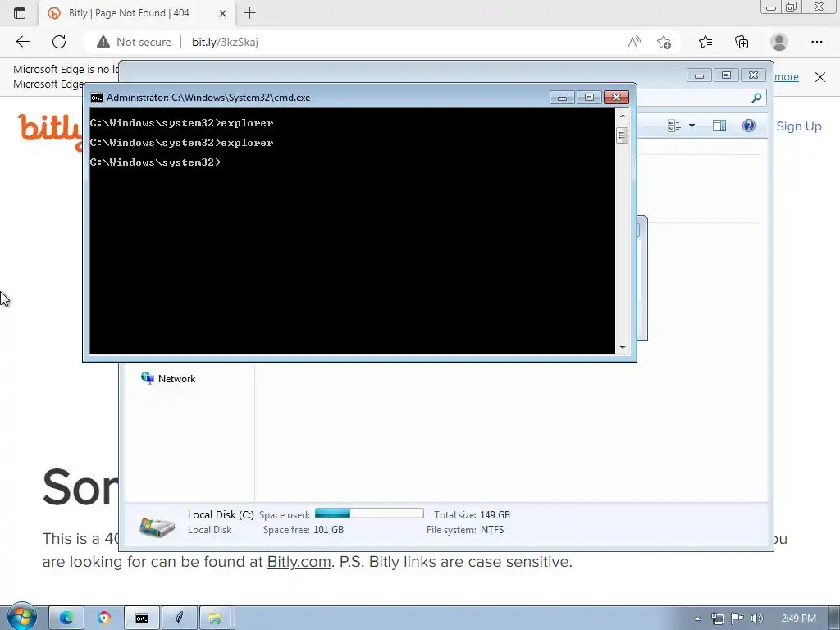Screen dimensions: 840x630
Task: Open Edge Settings and more menu
Action: [x=816, y=42]
